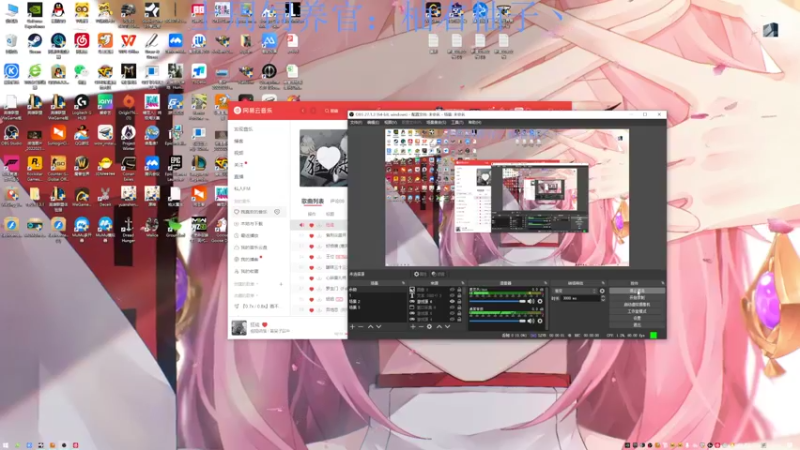
Task: Click 停止推流 stop streaming button
Action: [x=637, y=290]
